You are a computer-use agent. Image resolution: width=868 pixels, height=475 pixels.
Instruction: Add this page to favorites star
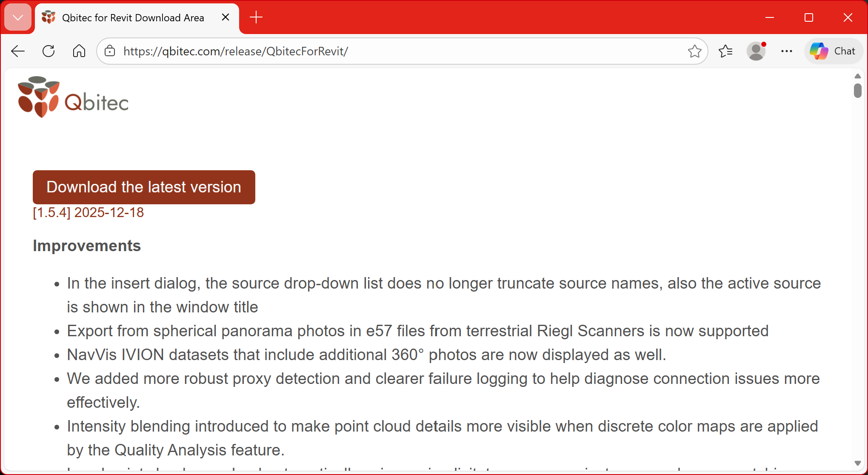[694, 51]
